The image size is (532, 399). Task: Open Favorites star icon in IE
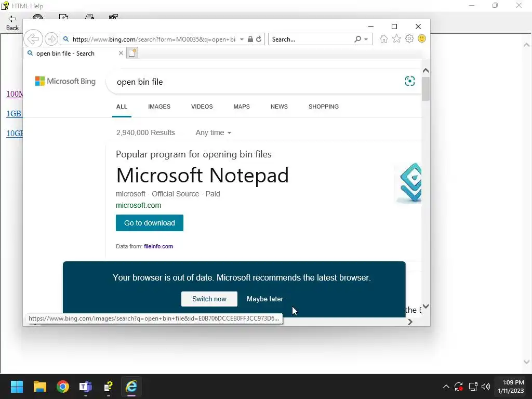(396, 38)
